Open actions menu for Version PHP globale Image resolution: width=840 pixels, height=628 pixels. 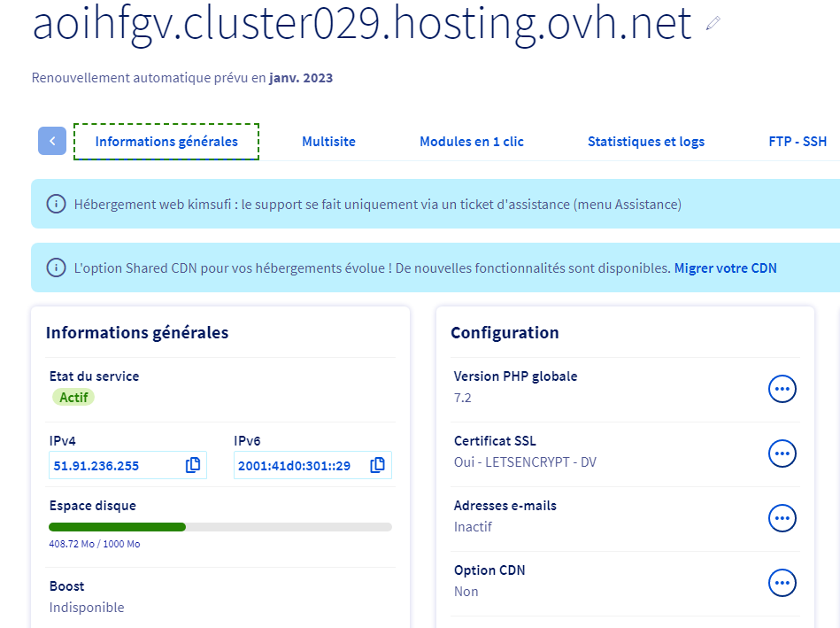(x=782, y=388)
